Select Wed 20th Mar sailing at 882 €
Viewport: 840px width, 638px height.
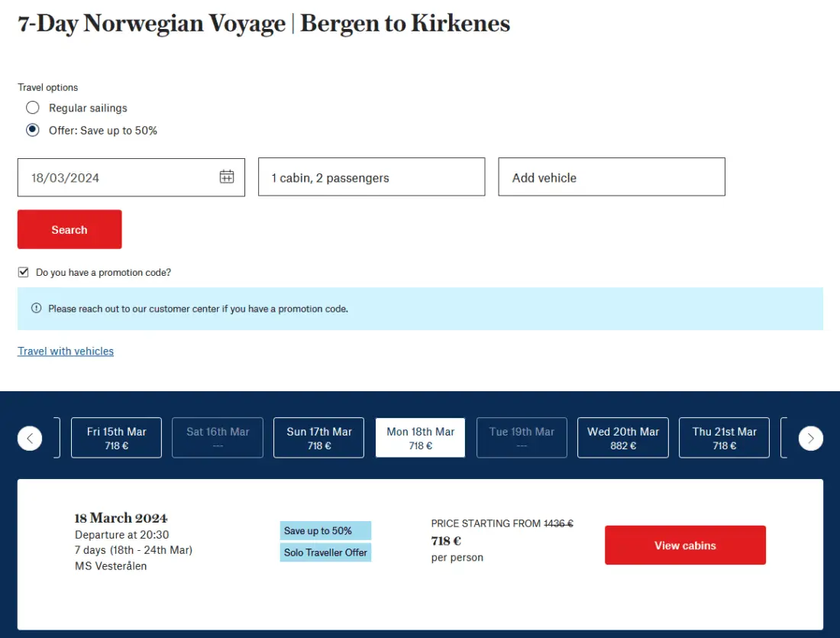[x=622, y=438]
